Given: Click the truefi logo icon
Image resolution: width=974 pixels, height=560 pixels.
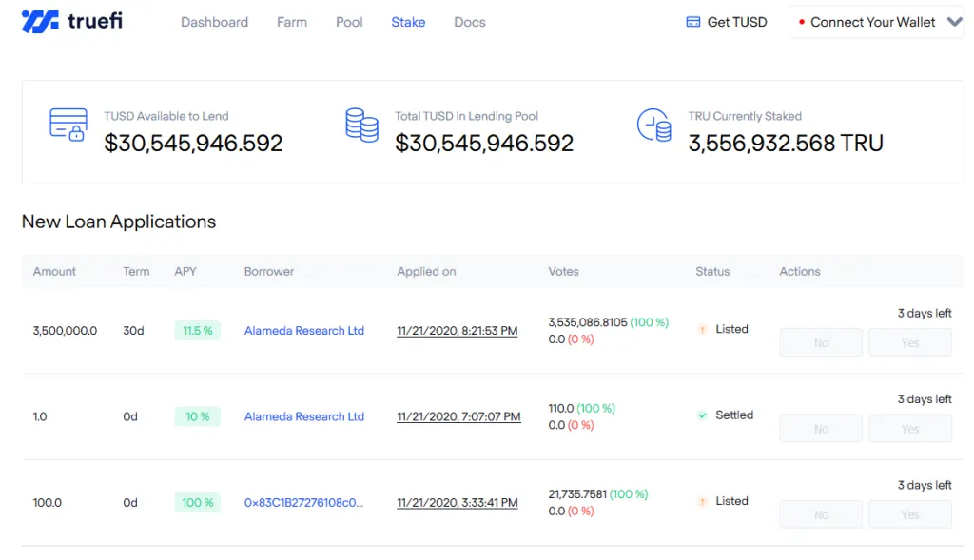Looking at the screenshot, I should 40,21.
